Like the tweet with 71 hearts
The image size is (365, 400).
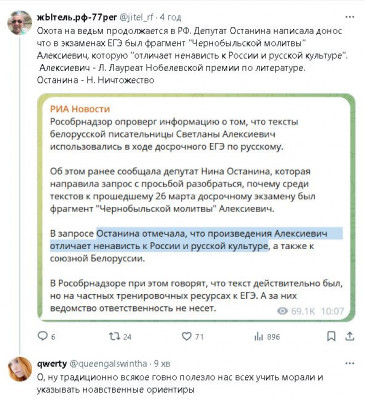click(x=186, y=336)
